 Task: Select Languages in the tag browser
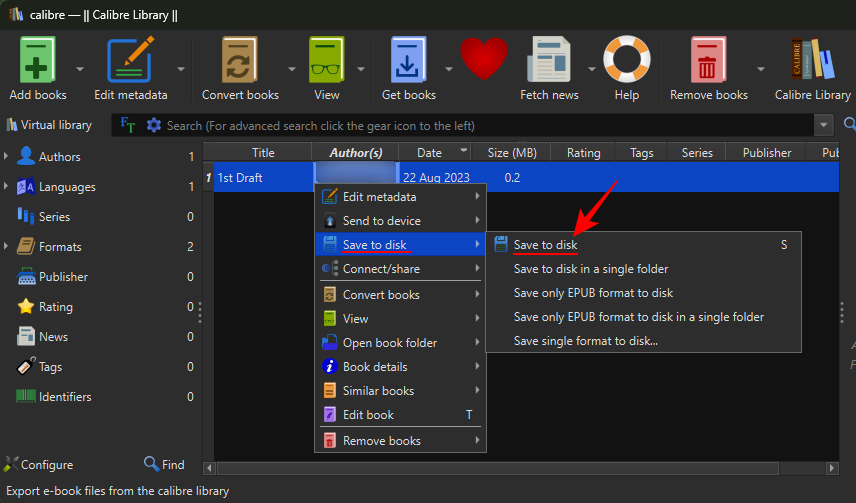click(67, 187)
